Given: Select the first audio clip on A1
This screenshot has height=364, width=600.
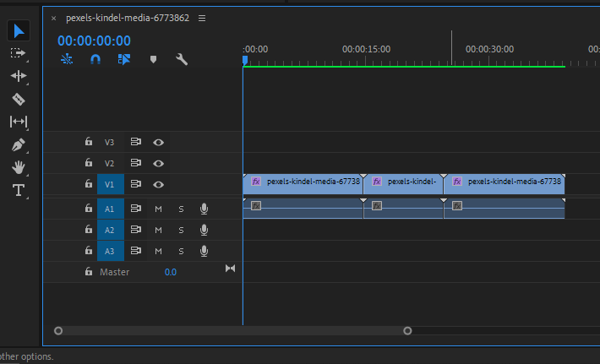Looking at the screenshot, I should click(303, 209).
